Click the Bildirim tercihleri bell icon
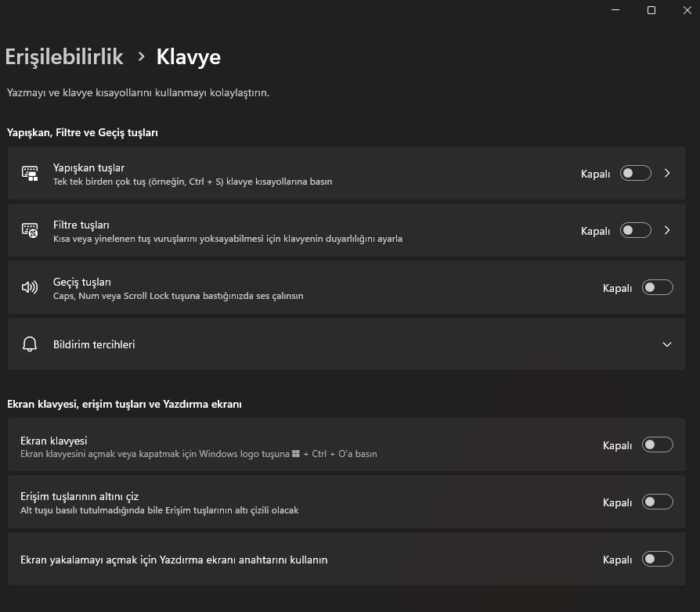 [x=30, y=344]
